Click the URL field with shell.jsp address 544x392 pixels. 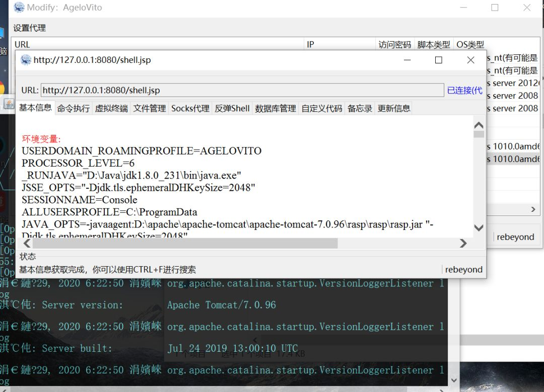coord(242,90)
